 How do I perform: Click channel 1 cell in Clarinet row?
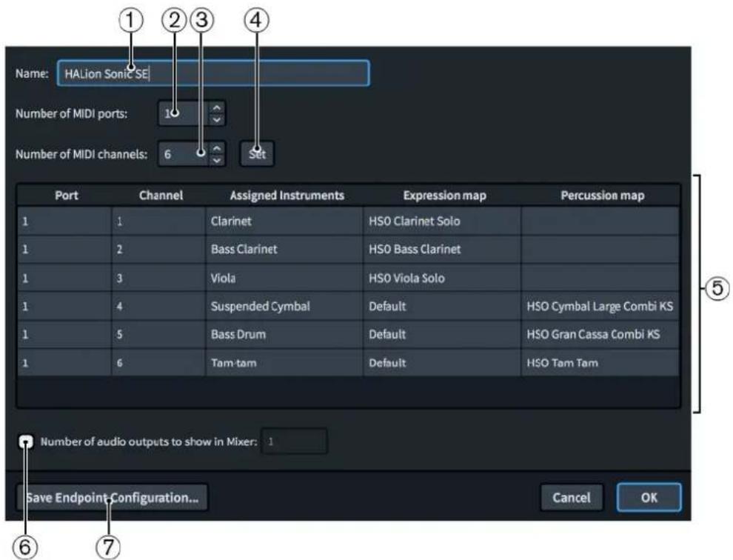158,221
